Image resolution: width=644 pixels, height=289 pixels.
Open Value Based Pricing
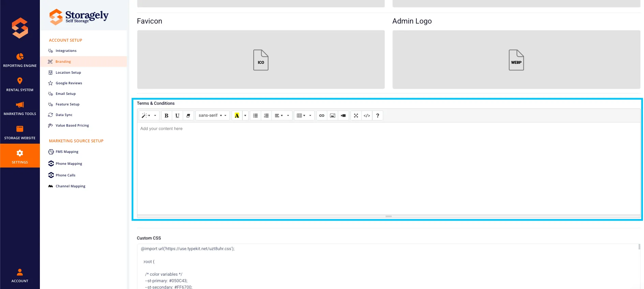point(72,126)
